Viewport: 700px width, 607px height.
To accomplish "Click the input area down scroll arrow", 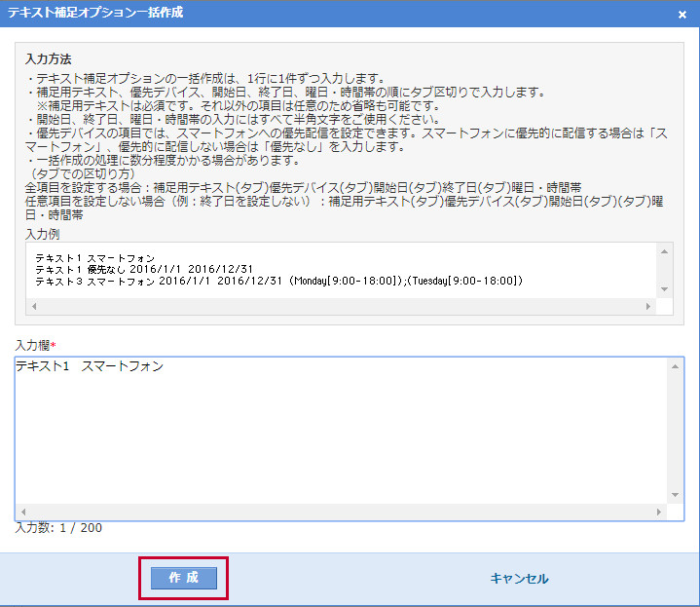I will 675,494.
